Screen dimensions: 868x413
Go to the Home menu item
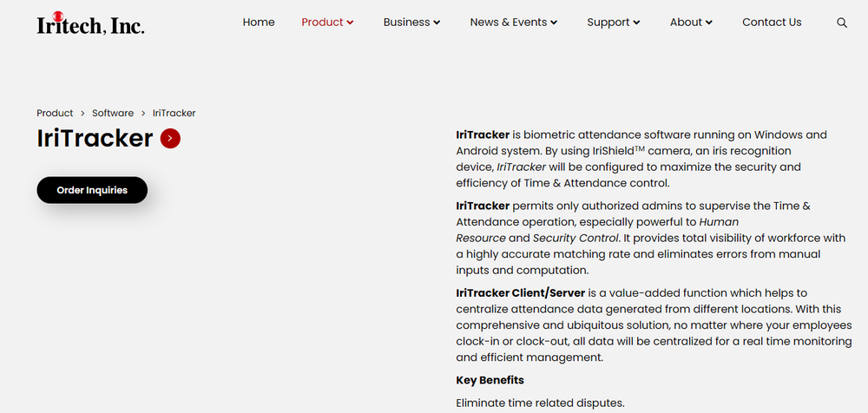[x=259, y=23]
